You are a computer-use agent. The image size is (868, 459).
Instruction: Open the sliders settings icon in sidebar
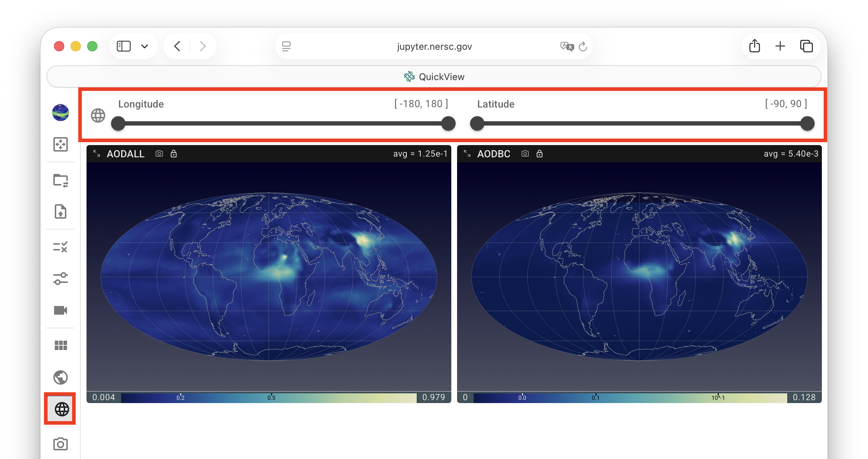(61, 279)
